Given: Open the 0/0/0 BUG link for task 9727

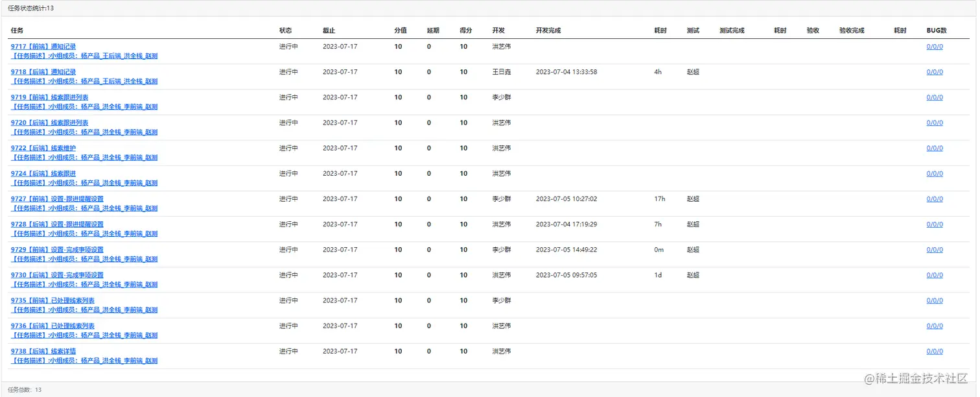Looking at the screenshot, I should coord(935,198).
